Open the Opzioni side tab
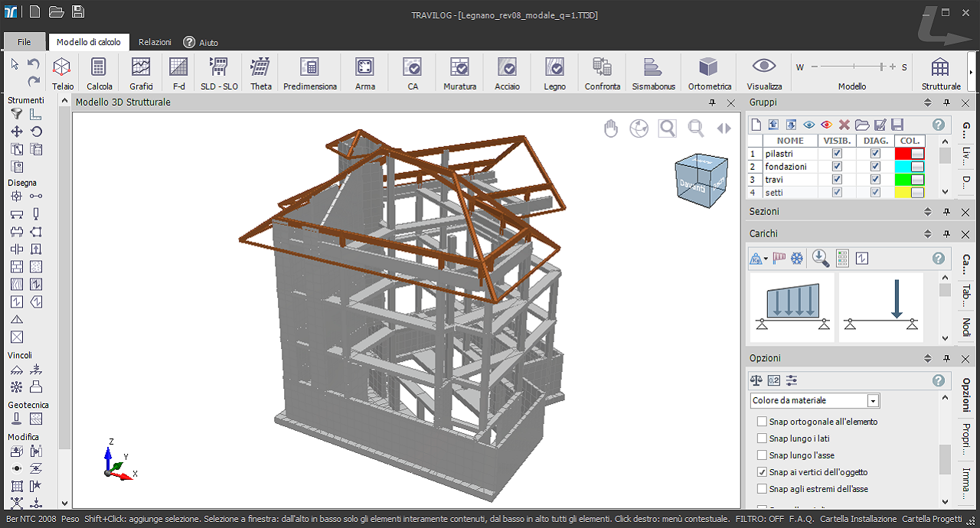 [965, 395]
